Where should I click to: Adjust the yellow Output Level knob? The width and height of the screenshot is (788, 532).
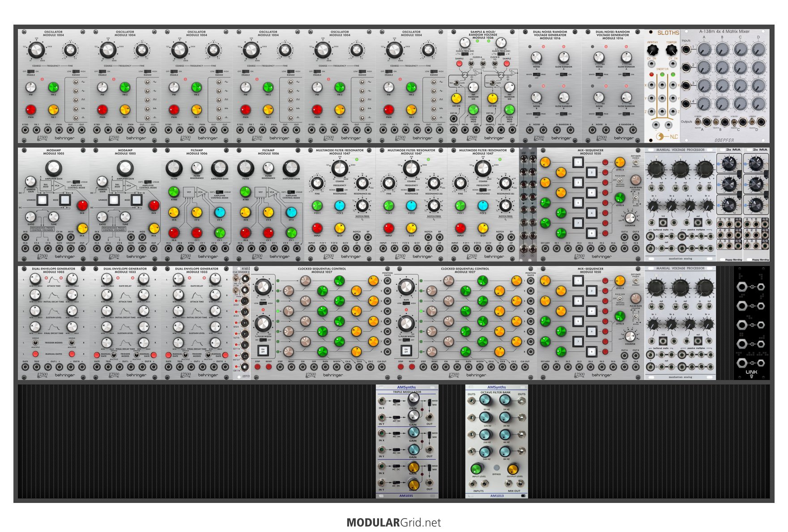pyautogui.click(x=513, y=469)
